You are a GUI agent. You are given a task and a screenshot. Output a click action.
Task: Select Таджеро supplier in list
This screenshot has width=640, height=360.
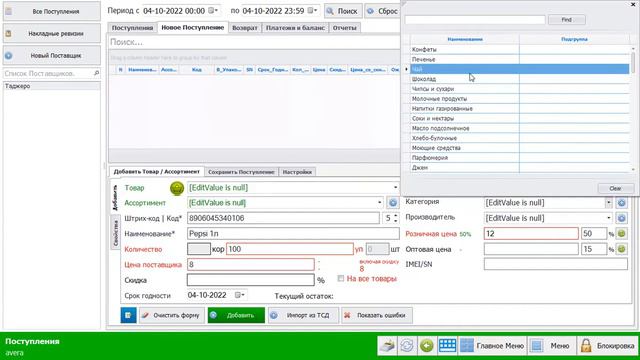pos(51,86)
